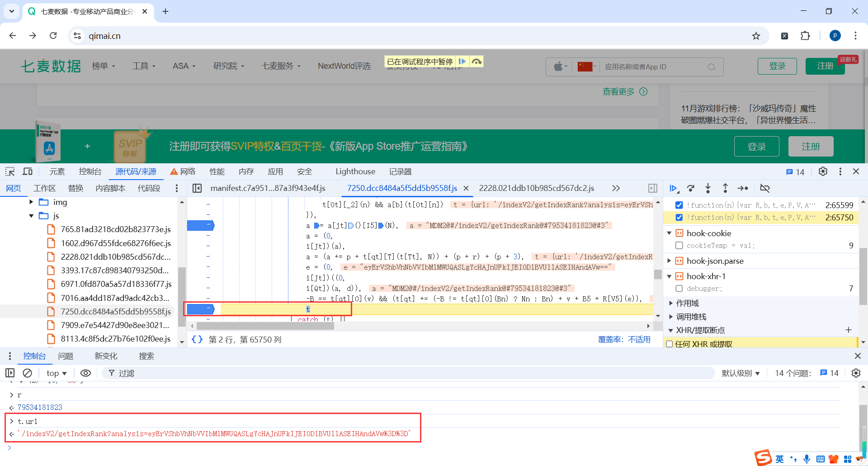Switch to the 元素 Elements tab
868x466 pixels.
57,171
